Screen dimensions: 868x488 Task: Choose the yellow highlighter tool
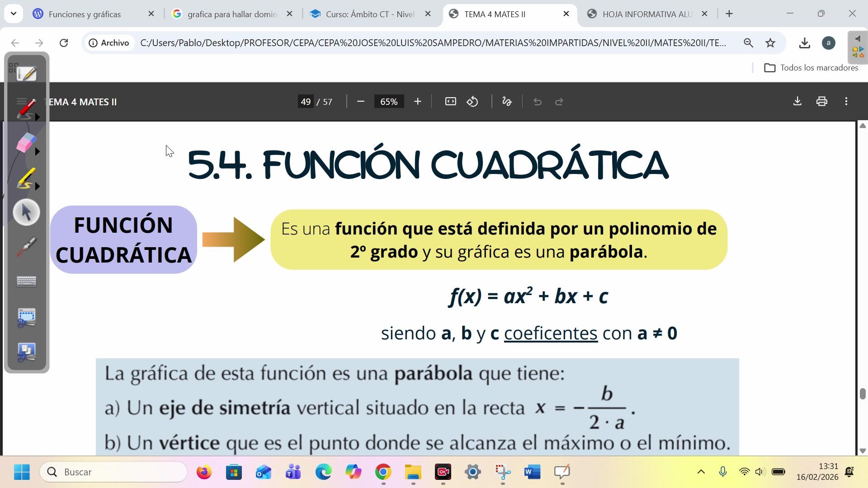tap(26, 178)
